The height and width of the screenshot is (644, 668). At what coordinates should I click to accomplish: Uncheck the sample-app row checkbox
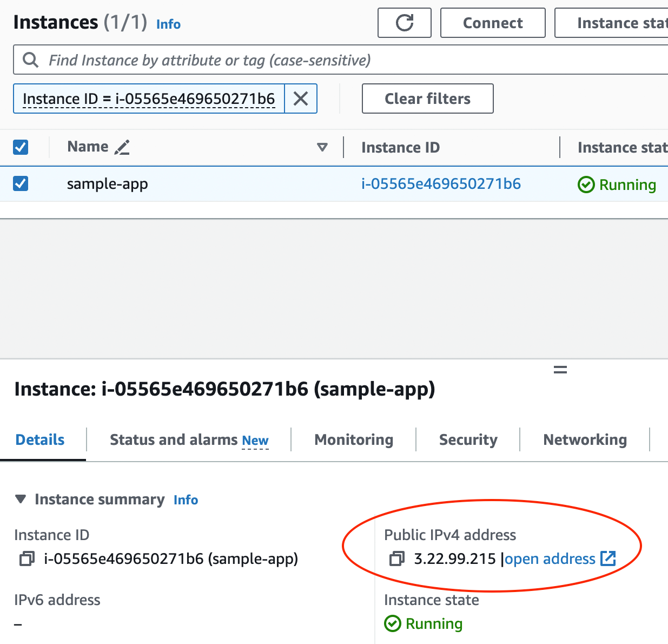21,183
